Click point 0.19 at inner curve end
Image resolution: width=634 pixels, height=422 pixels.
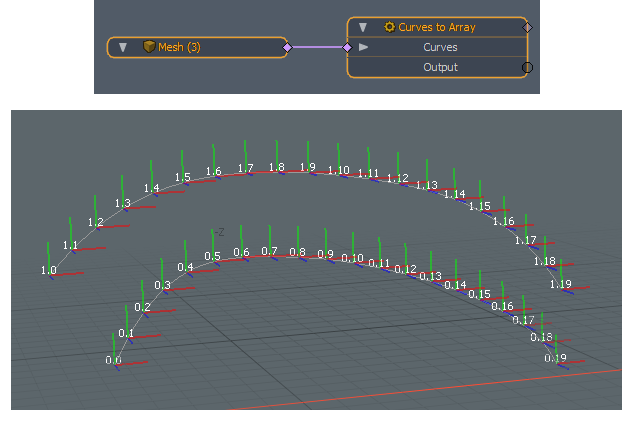pos(555,359)
